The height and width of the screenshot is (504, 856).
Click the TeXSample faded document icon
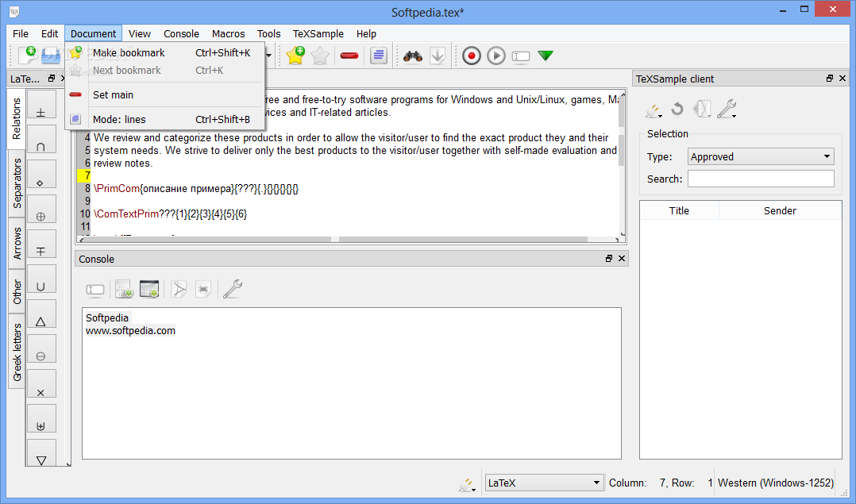701,109
